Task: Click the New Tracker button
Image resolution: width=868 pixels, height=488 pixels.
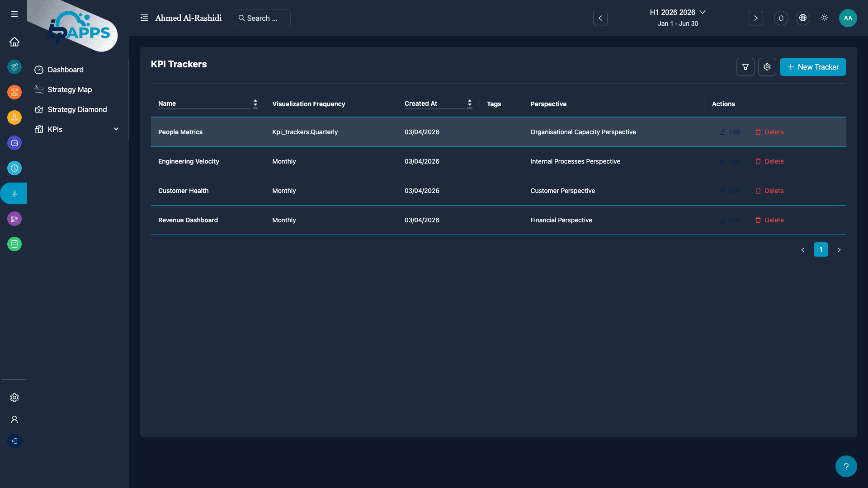Action: pos(813,67)
